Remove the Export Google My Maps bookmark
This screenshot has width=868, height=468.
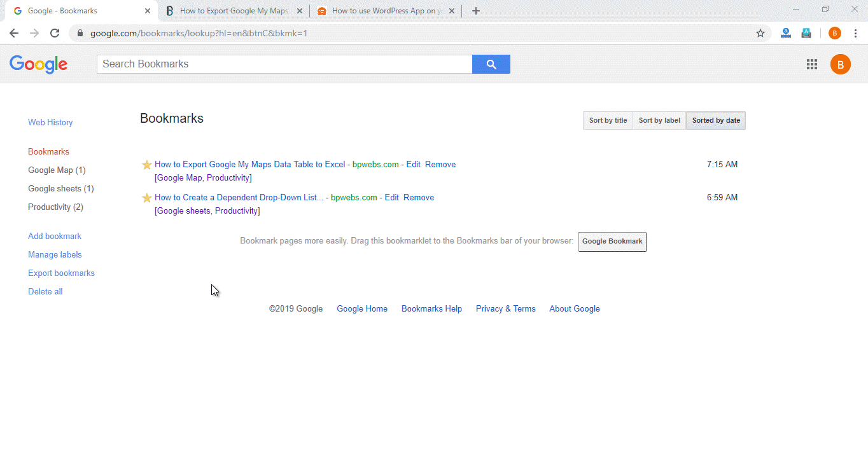coord(440,165)
